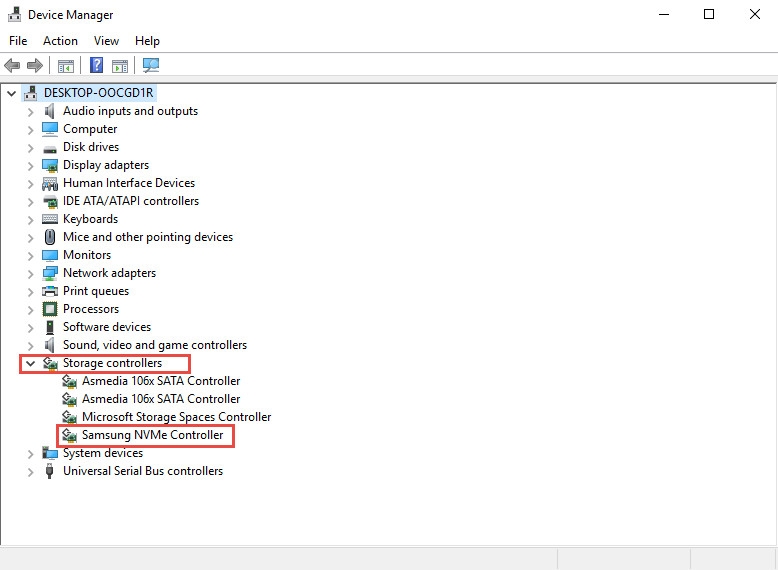
Task: Click the Action pane toolbar icon
Action: click(x=120, y=65)
